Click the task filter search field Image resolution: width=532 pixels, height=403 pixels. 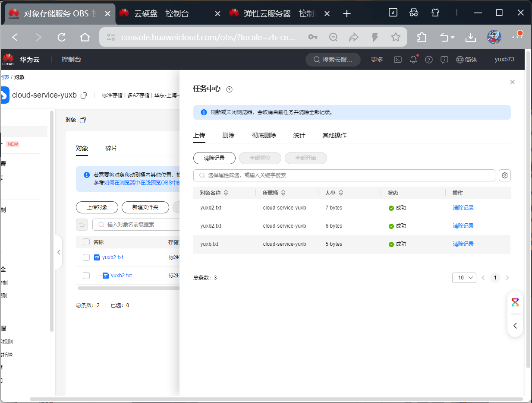pyautogui.click(x=344, y=175)
